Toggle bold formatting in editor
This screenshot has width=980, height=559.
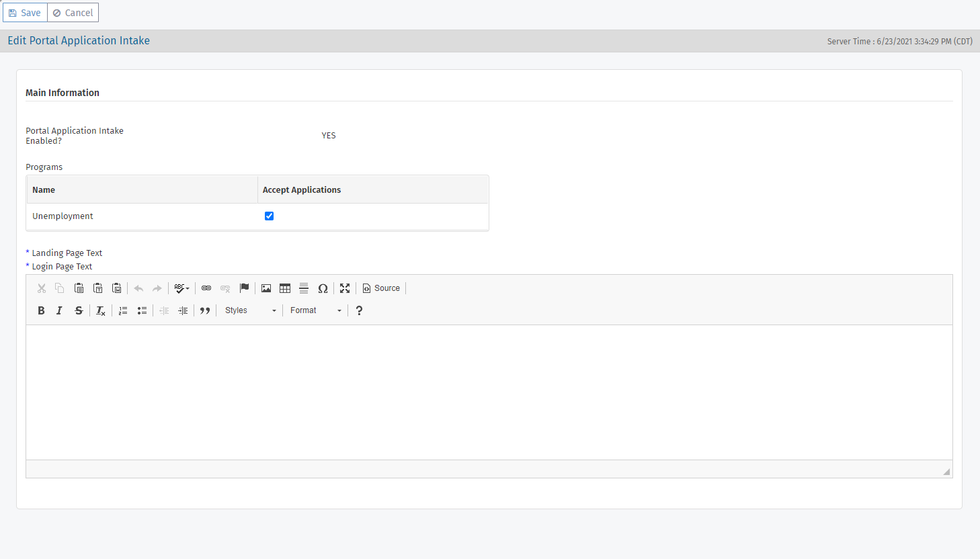coord(41,310)
